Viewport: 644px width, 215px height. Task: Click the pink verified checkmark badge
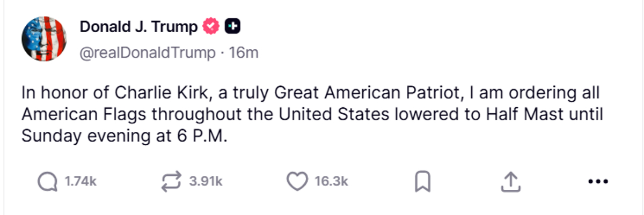click(x=211, y=26)
